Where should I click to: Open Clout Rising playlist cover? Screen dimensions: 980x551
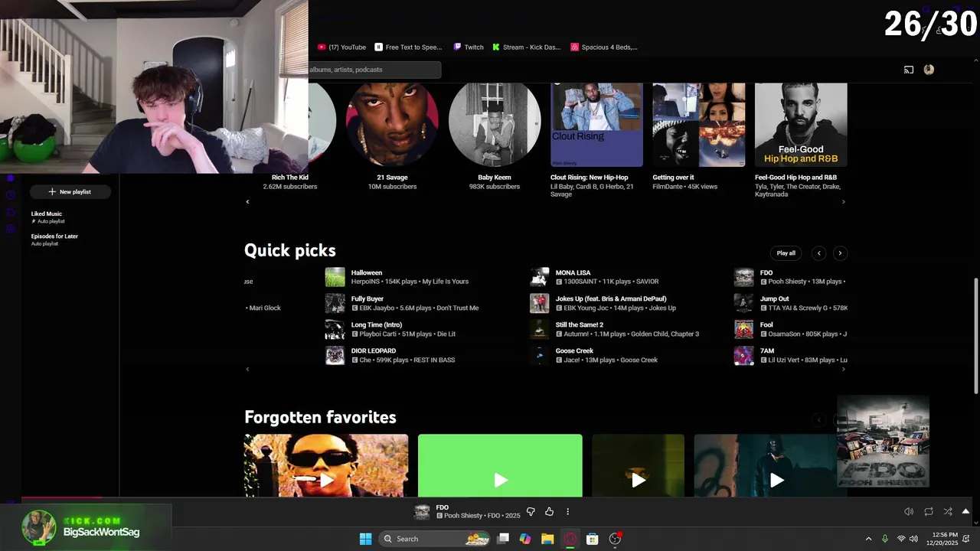(596, 125)
